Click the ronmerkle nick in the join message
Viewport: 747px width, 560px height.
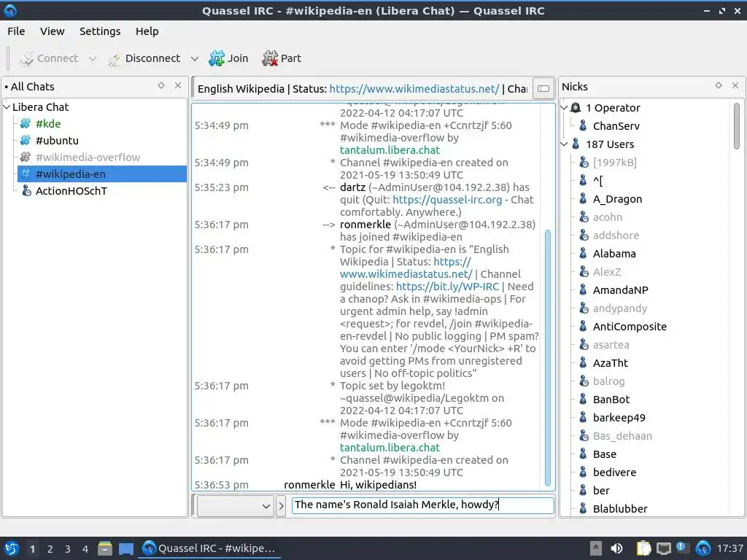click(365, 225)
